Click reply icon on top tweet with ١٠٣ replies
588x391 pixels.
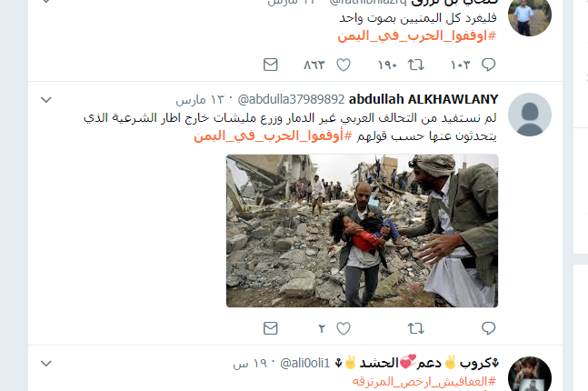tap(488, 65)
